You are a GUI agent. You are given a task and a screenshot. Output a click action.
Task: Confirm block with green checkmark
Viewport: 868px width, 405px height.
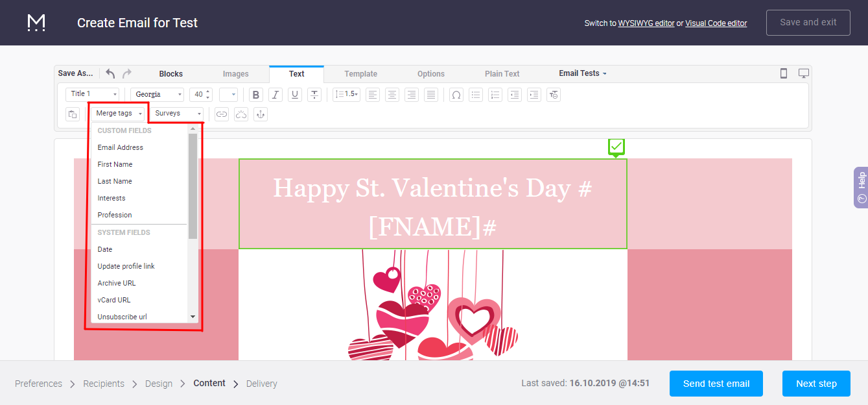(616, 147)
